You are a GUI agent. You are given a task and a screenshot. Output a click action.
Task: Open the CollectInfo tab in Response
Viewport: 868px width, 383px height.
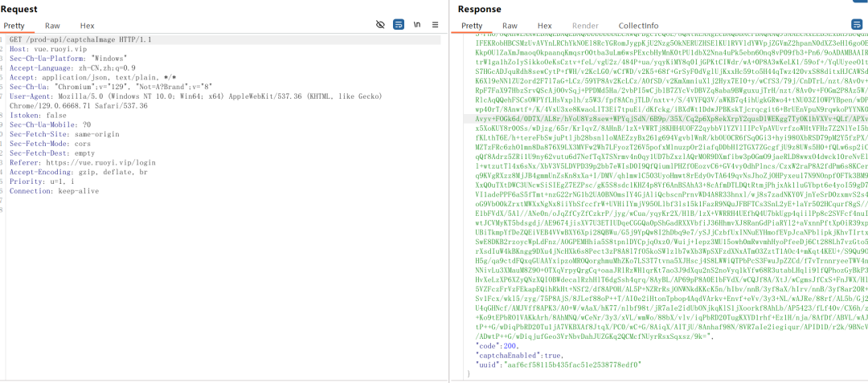click(x=638, y=26)
